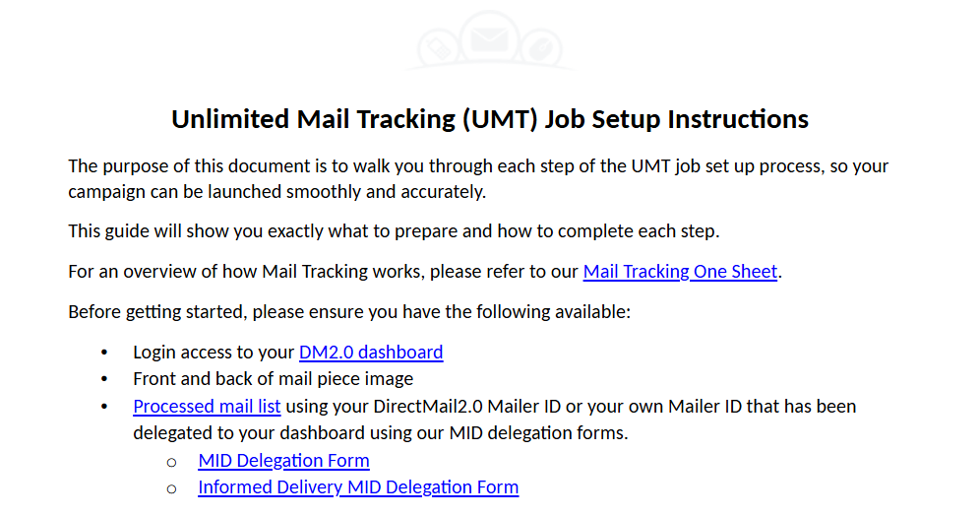
Task: Click the paragraph starting 'The purpose of this document'
Action: click(x=478, y=179)
